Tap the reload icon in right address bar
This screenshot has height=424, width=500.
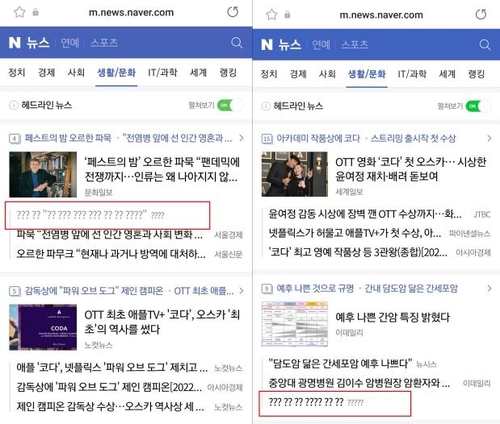[481, 14]
